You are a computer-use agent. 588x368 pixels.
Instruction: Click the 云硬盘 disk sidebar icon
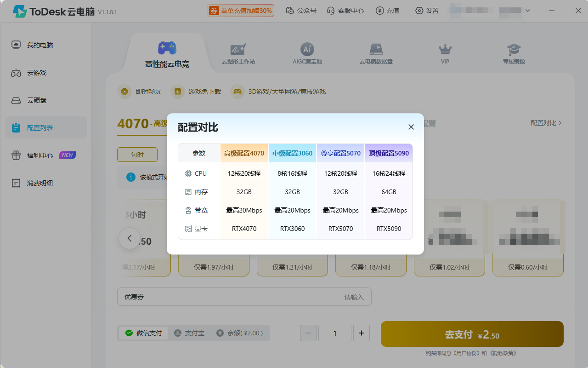pos(16,100)
